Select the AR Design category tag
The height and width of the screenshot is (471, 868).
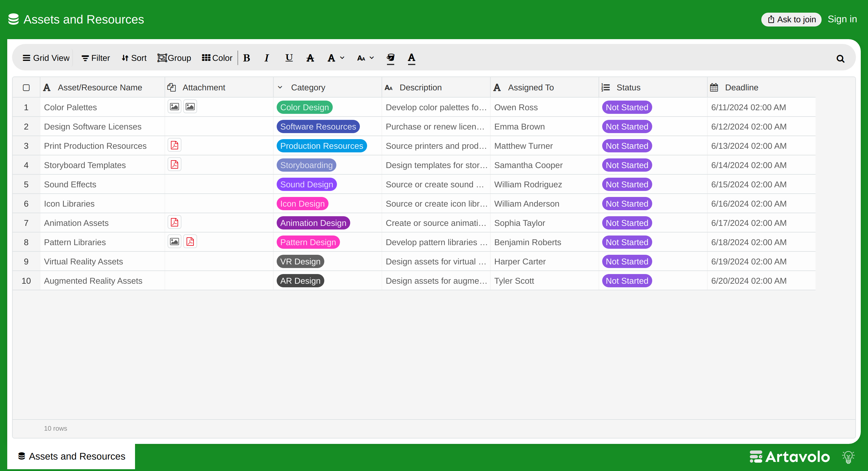pos(300,281)
